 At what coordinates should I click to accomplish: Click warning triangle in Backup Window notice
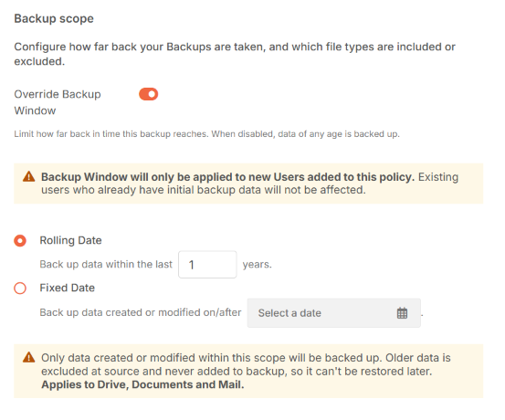tap(29, 177)
